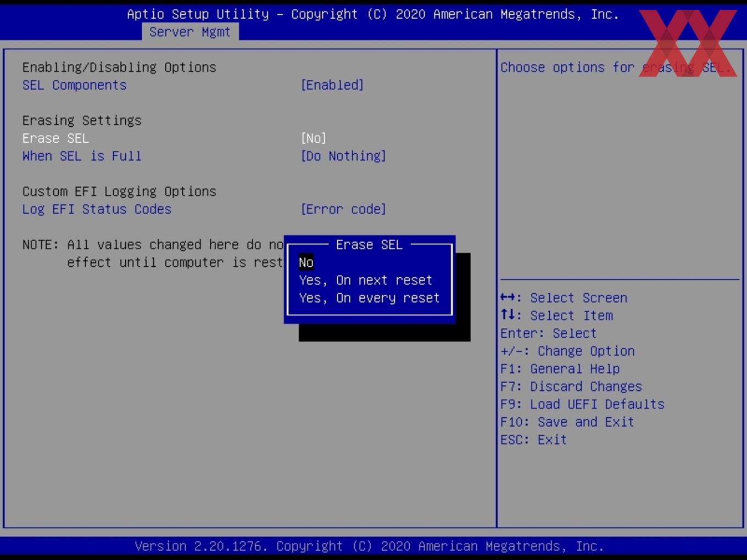Click the +/-: Change Option hint
747x560 pixels.
[567, 351]
